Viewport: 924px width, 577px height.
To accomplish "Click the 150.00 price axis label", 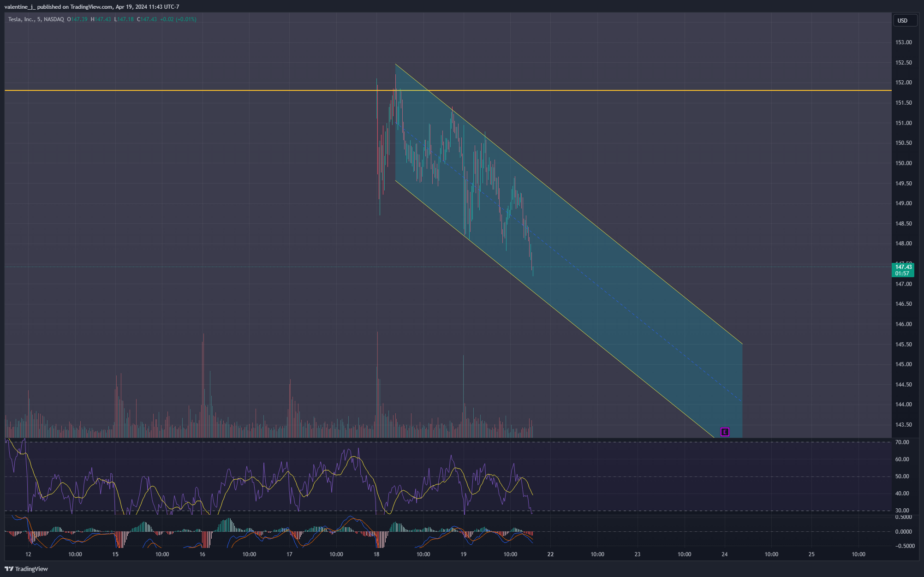I will coord(903,163).
